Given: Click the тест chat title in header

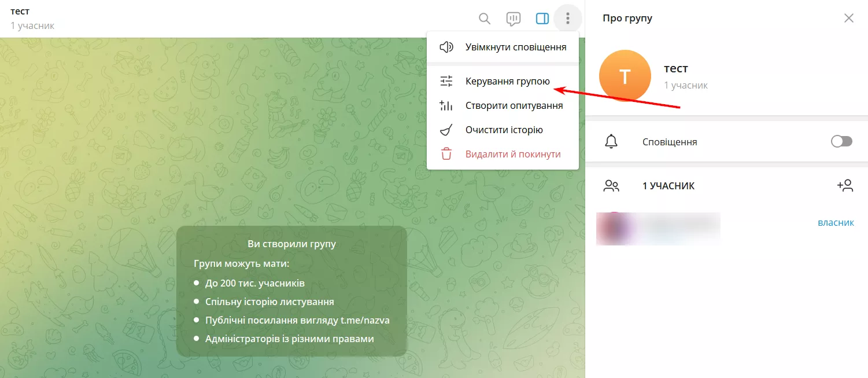Looking at the screenshot, I should pos(20,11).
